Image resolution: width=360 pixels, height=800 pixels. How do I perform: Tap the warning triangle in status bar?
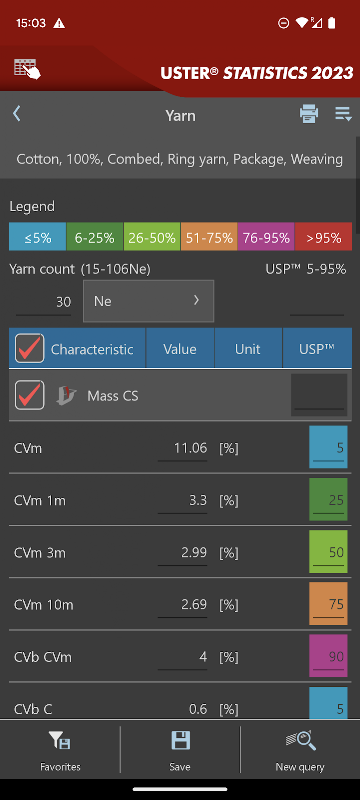point(59,23)
